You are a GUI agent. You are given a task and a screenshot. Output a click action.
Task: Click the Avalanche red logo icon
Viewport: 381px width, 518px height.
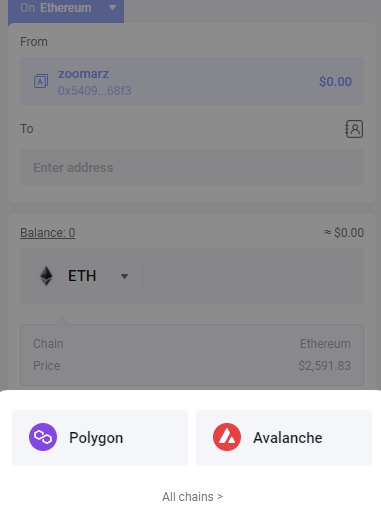227,437
